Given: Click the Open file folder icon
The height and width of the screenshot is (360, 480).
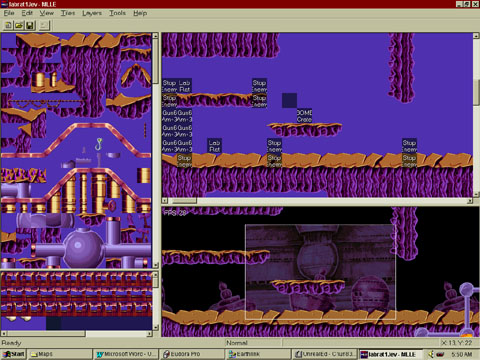Looking at the screenshot, I should (19, 25).
